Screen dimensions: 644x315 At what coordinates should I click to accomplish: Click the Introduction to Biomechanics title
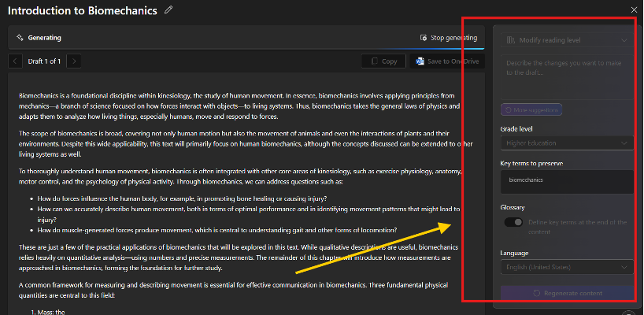point(83,11)
